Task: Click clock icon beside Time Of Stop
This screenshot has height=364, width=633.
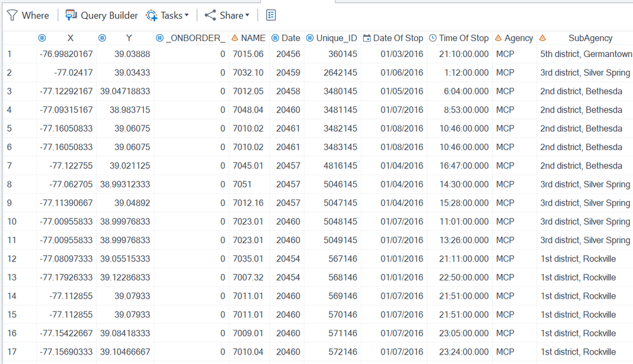Action: [432, 38]
